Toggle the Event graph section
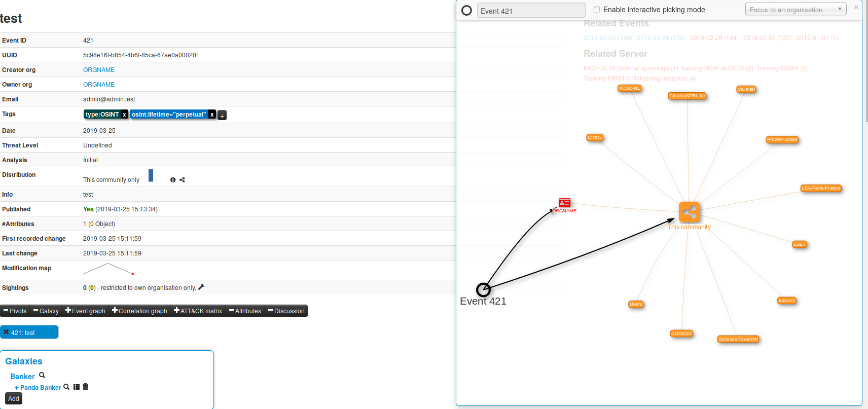 click(x=85, y=311)
